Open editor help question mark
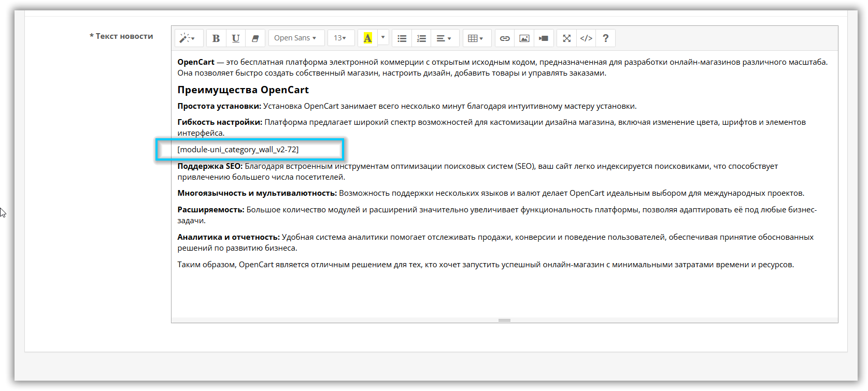 606,38
